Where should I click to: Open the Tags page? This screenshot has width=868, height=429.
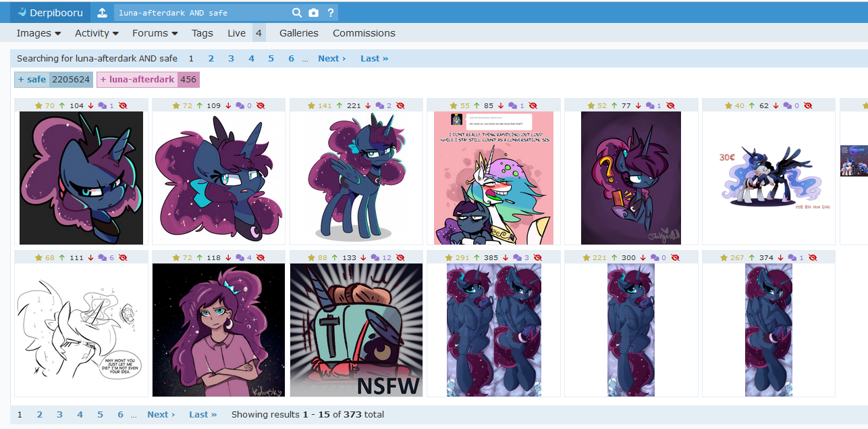coord(202,33)
